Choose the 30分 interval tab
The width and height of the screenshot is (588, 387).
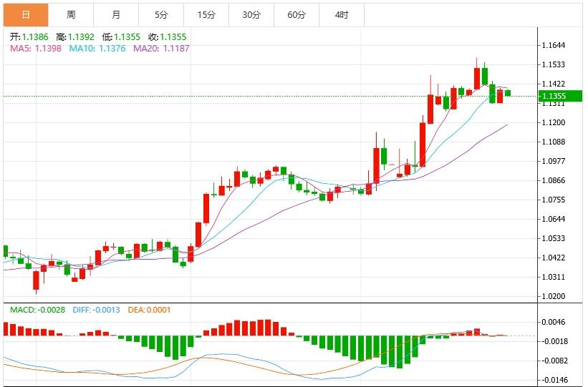(x=251, y=14)
